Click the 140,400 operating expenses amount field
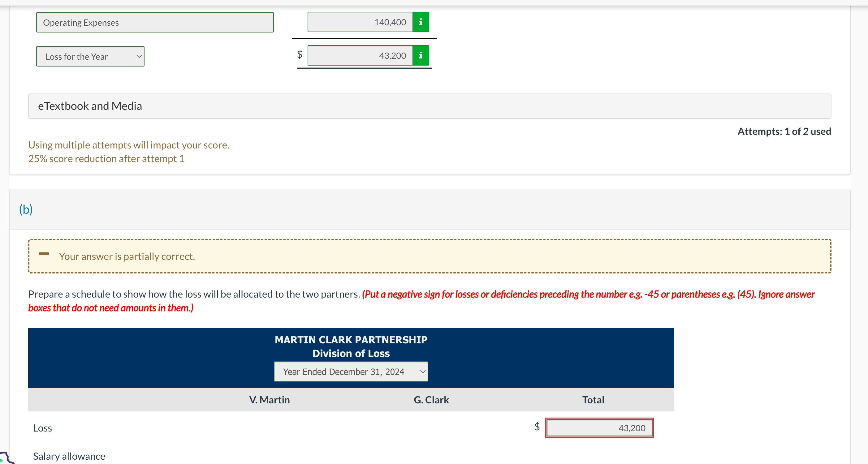868x464 pixels. click(360, 22)
